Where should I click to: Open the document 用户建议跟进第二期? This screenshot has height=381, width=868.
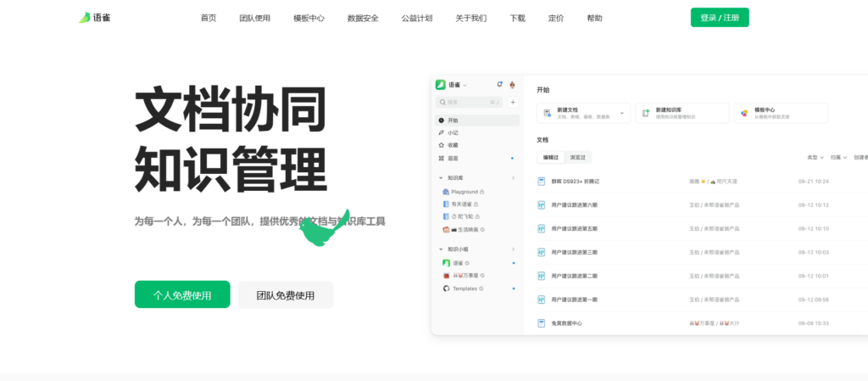coord(574,276)
